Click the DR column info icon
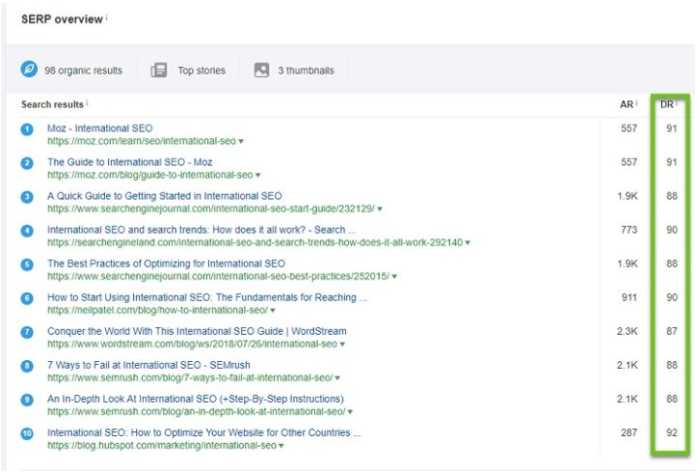Image resolution: width=697 pixels, height=472 pixels. click(676, 104)
